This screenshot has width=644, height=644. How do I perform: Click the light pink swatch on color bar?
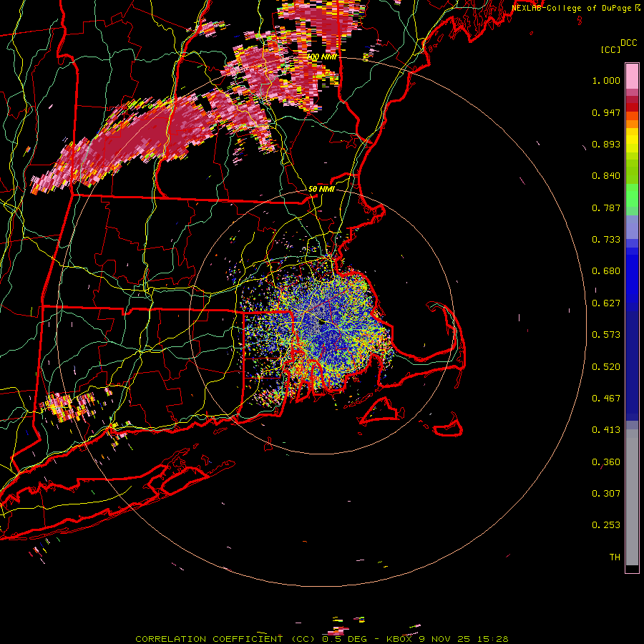click(x=632, y=76)
